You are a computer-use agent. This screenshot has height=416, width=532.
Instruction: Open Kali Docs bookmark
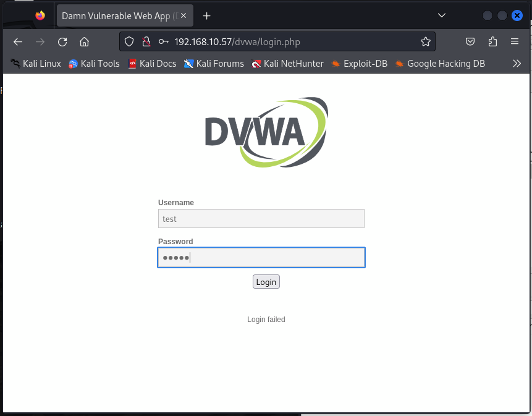[153, 64]
